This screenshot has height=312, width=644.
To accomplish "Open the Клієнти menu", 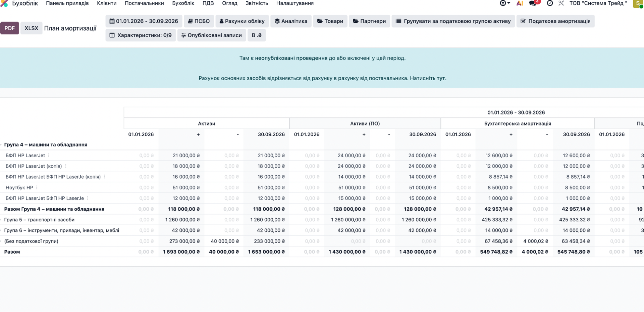I will (x=107, y=3).
